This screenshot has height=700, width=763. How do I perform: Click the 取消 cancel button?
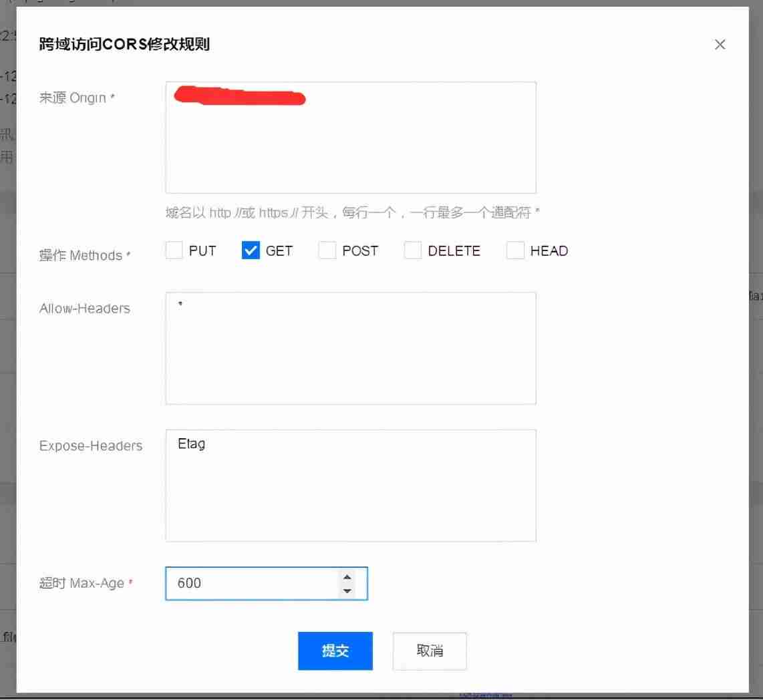(x=430, y=651)
